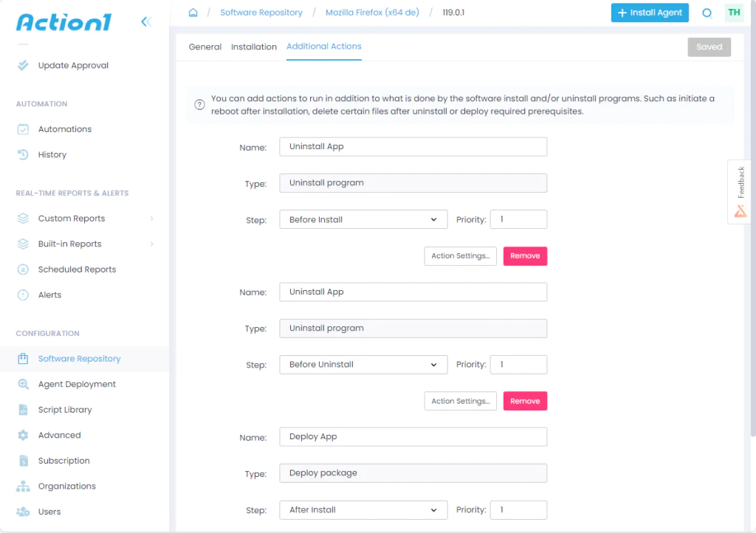Collapse the sidebar with double chevron icon

click(146, 22)
